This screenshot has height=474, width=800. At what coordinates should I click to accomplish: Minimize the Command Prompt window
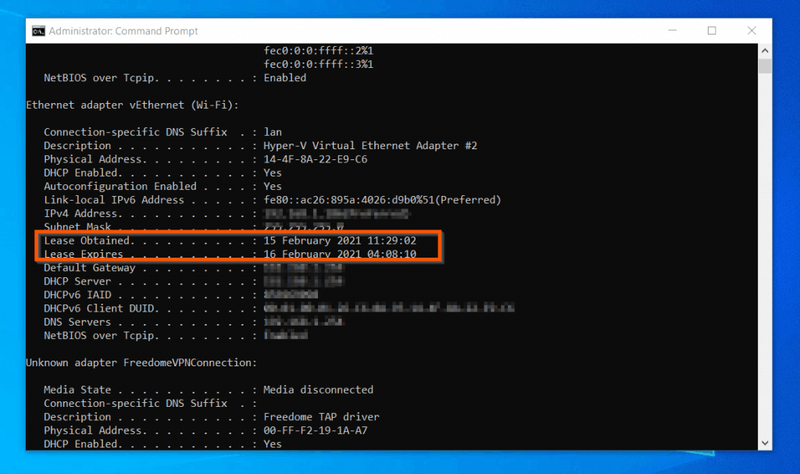672,31
